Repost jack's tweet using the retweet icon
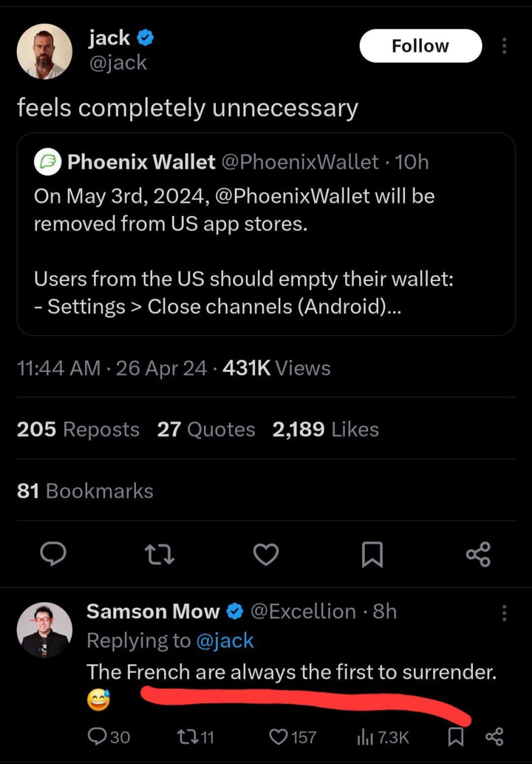The image size is (532, 764). click(160, 555)
